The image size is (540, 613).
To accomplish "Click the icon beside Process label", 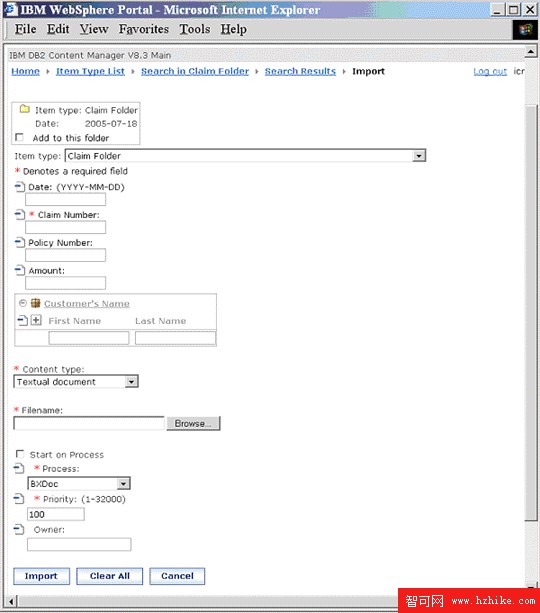I will pos(19,468).
